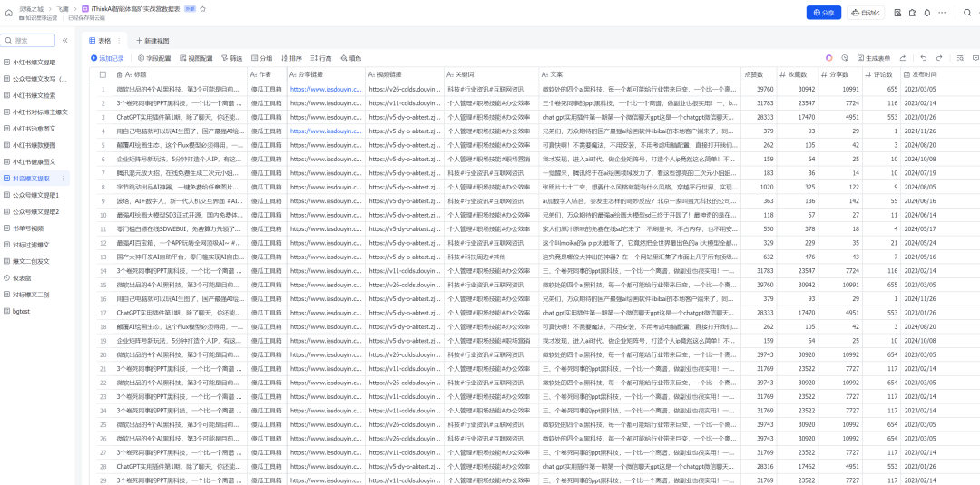Star the iThinkAi document as favorite
The width and height of the screenshot is (980, 485).
tap(203, 9)
